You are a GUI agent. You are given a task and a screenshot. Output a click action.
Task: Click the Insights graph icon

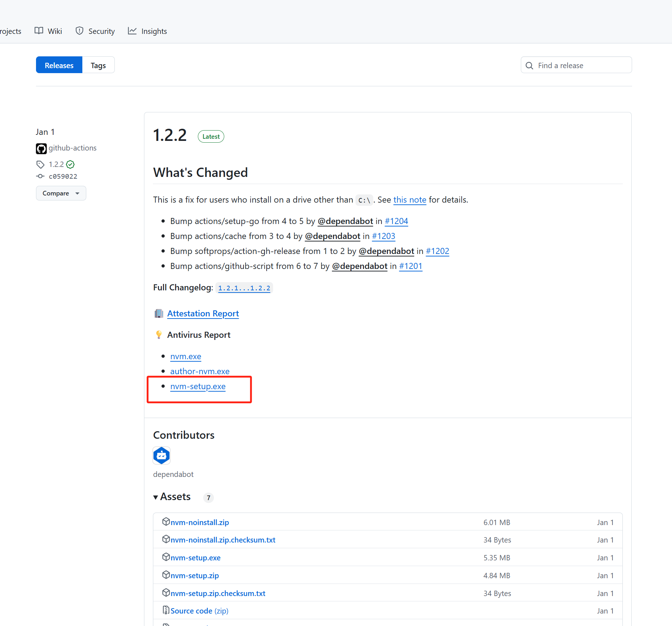132,31
